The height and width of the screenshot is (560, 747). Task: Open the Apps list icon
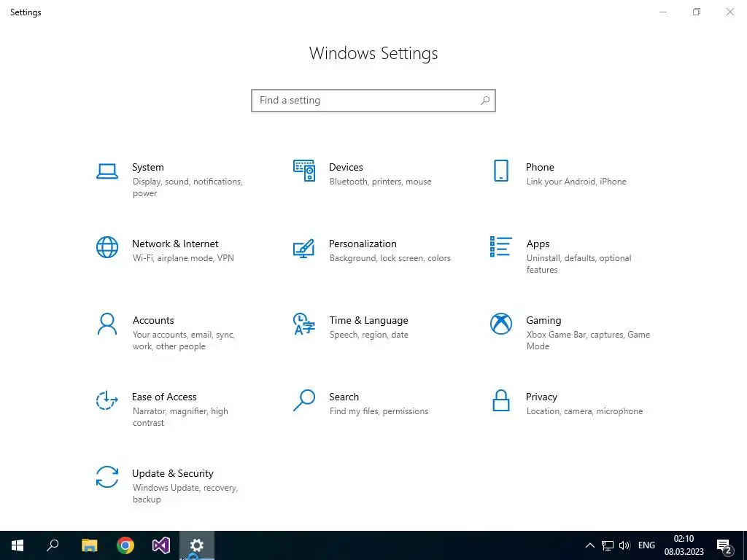[x=500, y=246]
